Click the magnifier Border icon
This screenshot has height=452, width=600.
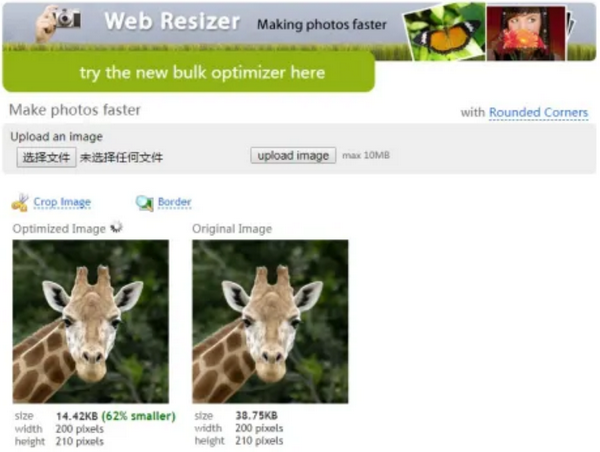point(144,203)
